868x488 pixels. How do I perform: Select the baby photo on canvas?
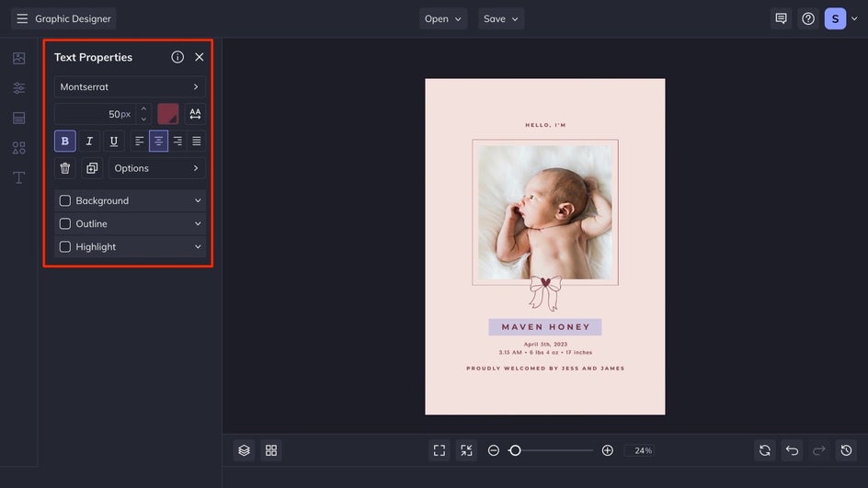tap(545, 212)
